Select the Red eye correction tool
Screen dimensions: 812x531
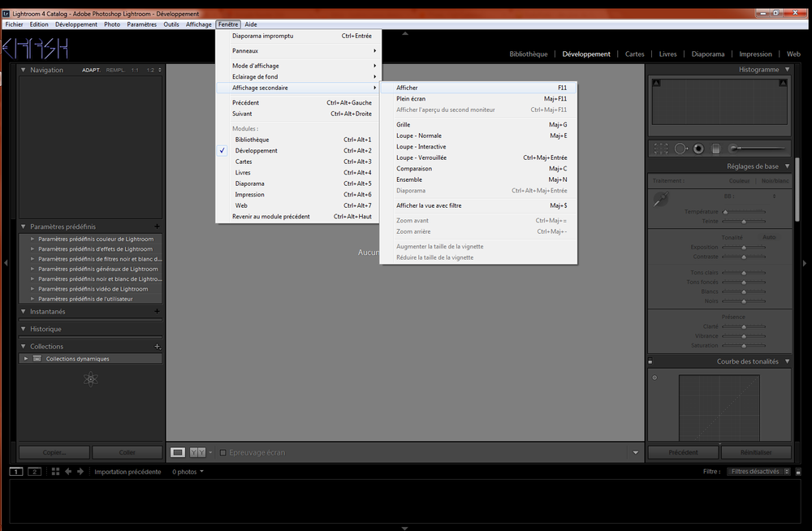point(698,149)
